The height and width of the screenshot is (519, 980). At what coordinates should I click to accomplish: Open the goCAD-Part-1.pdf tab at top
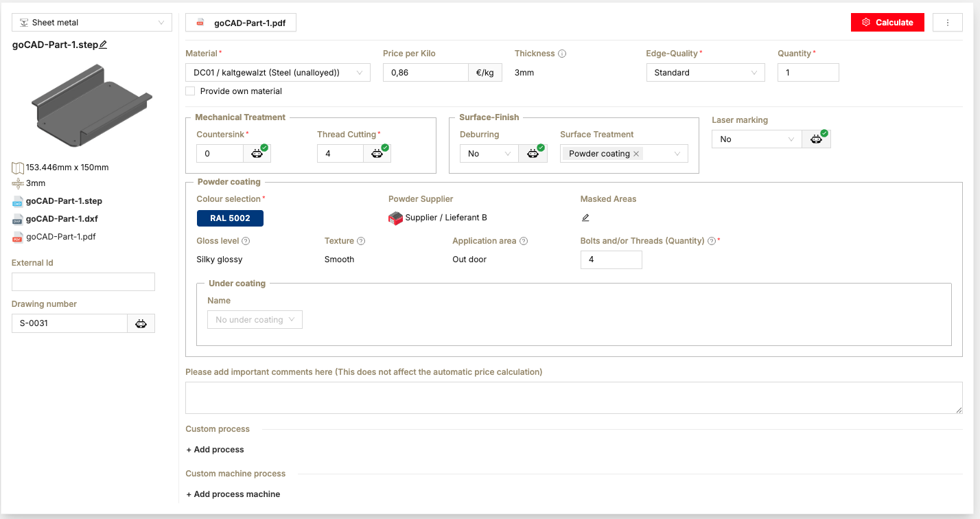pos(241,23)
